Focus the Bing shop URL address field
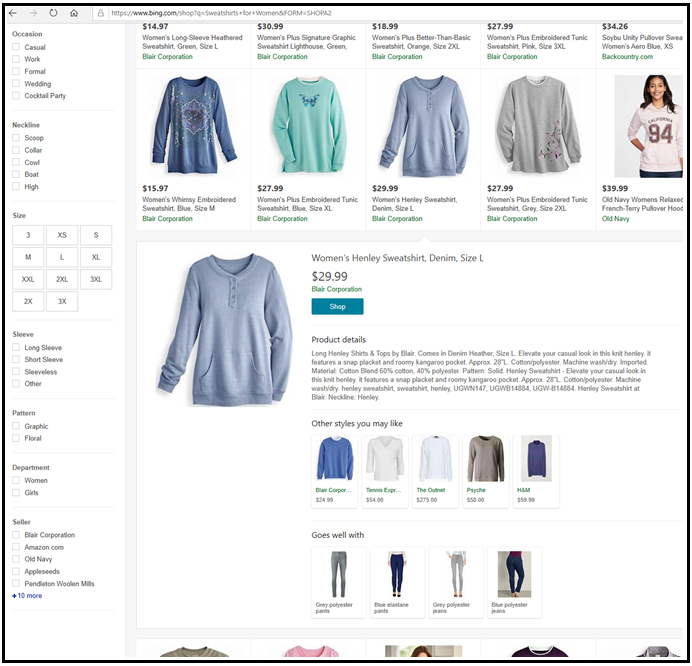Screen dimensions: 692x666 pyautogui.click(x=388, y=13)
